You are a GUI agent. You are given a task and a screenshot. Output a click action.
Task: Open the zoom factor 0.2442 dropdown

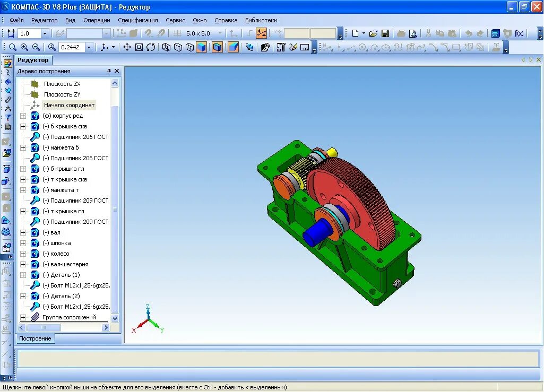coord(89,47)
